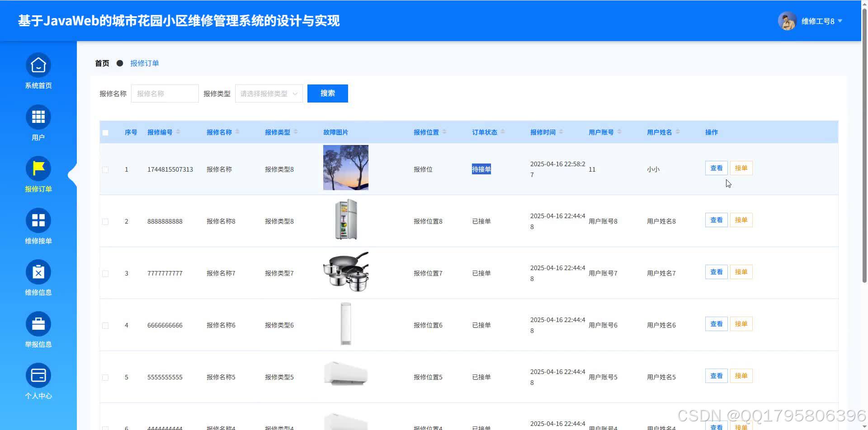Image resolution: width=868 pixels, height=430 pixels.
Task: Expand the 维修工号8 account menu
Action: point(819,20)
